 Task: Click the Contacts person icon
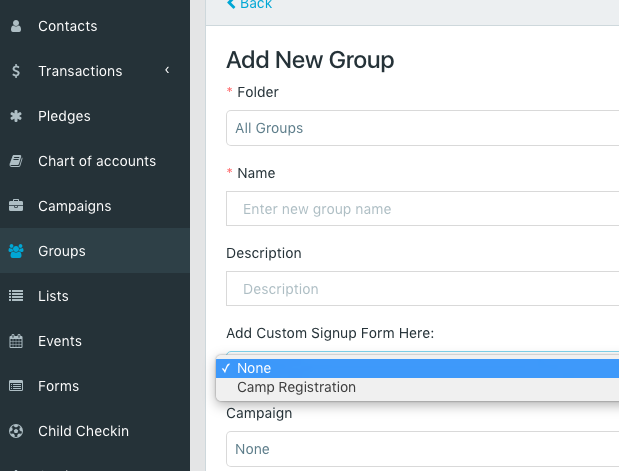(x=16, y=26)
